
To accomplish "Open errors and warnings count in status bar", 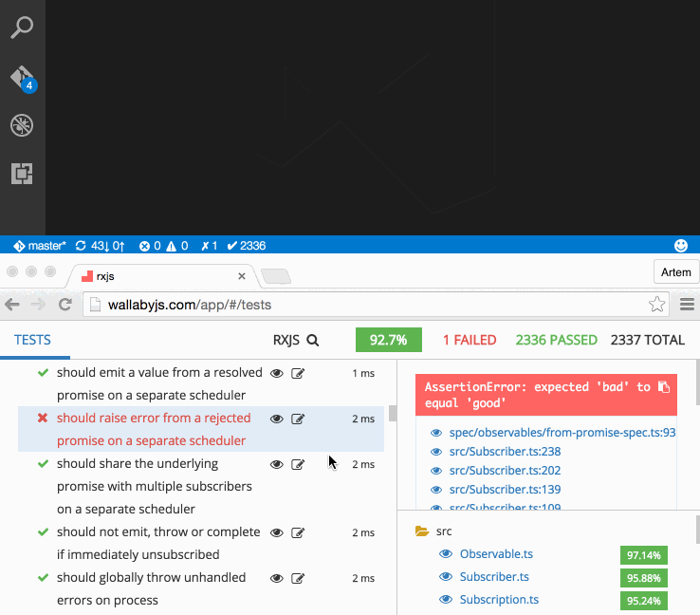I will click(x=163, y=246).
